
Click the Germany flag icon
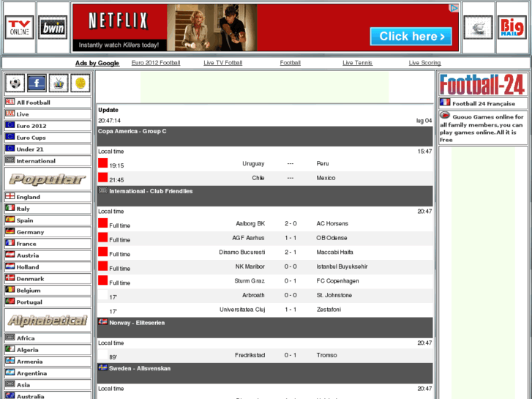(10, 231)
